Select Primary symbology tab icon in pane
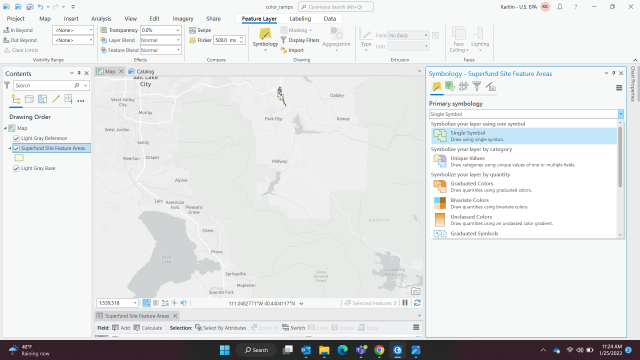Viewport: 640px width, 360px height. 437,87
